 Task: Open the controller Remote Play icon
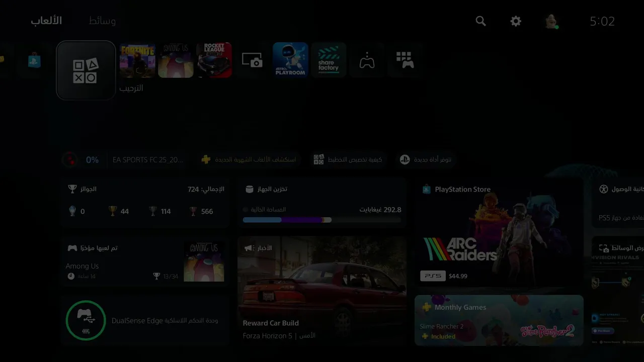[x=367, y=60]
